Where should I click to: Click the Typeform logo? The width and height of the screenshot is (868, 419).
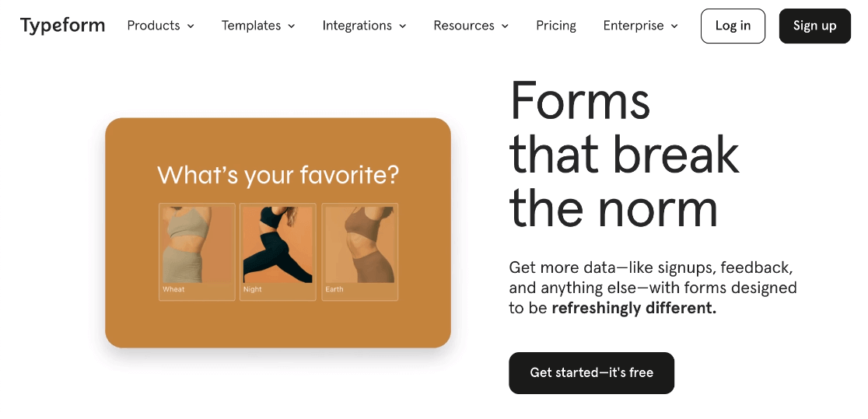click(62, 26)
